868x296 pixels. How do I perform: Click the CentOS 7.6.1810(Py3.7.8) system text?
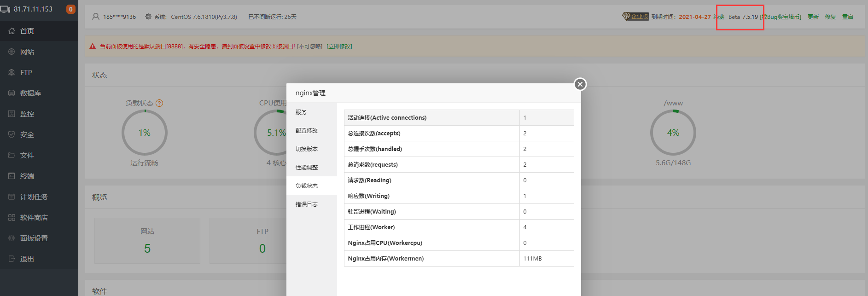204,17
